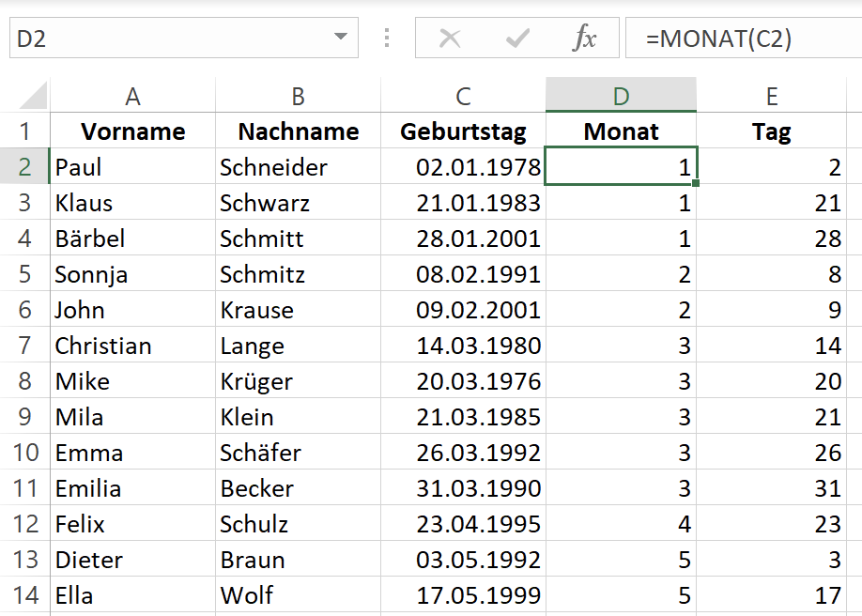Select row 7 header
The height and width of the screenshot is (616, 862).
tap(24, 346)
